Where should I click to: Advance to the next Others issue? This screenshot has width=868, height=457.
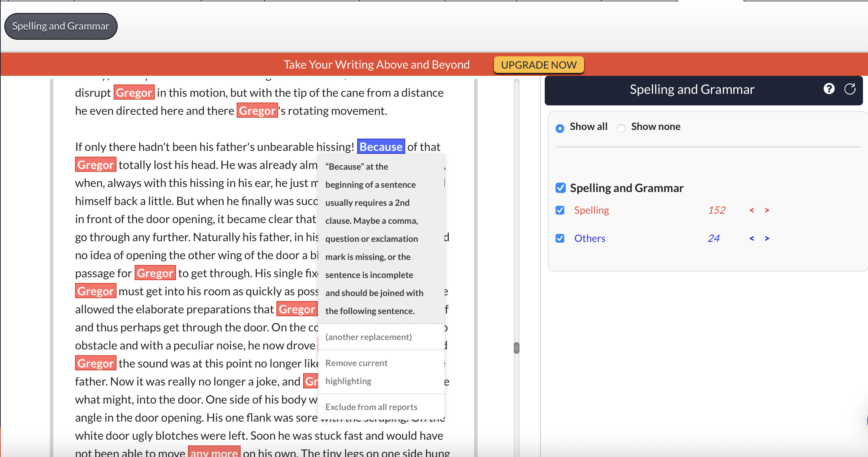pos(766,238)
